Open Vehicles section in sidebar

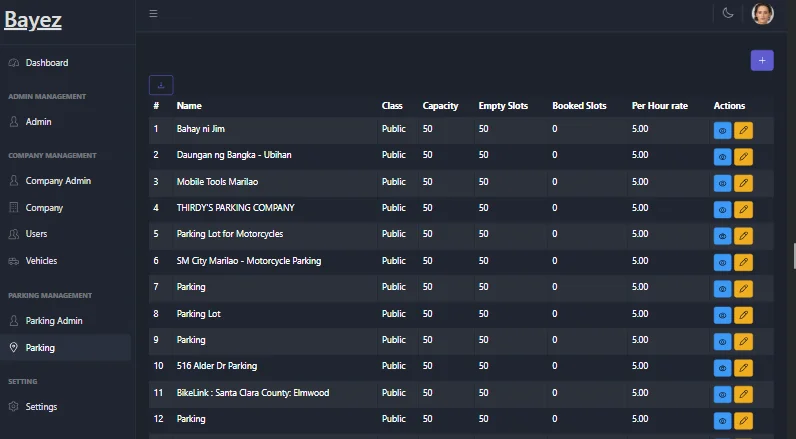(41, 261)
